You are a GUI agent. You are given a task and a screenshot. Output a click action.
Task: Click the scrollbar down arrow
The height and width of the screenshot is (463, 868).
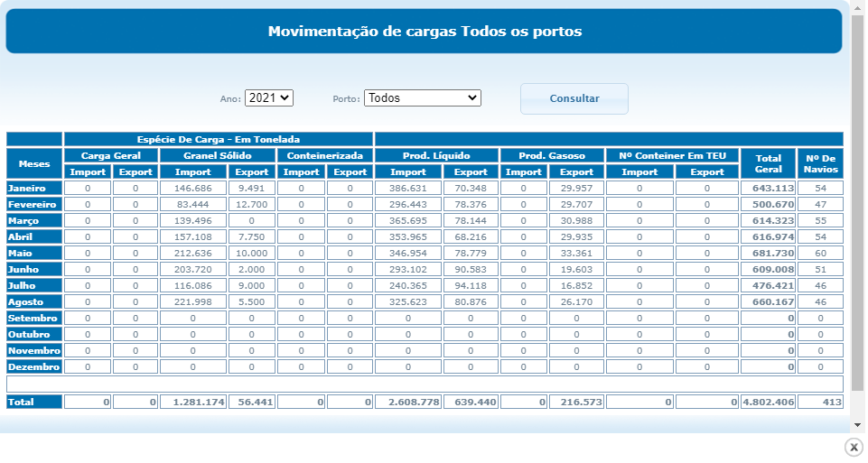857,425
